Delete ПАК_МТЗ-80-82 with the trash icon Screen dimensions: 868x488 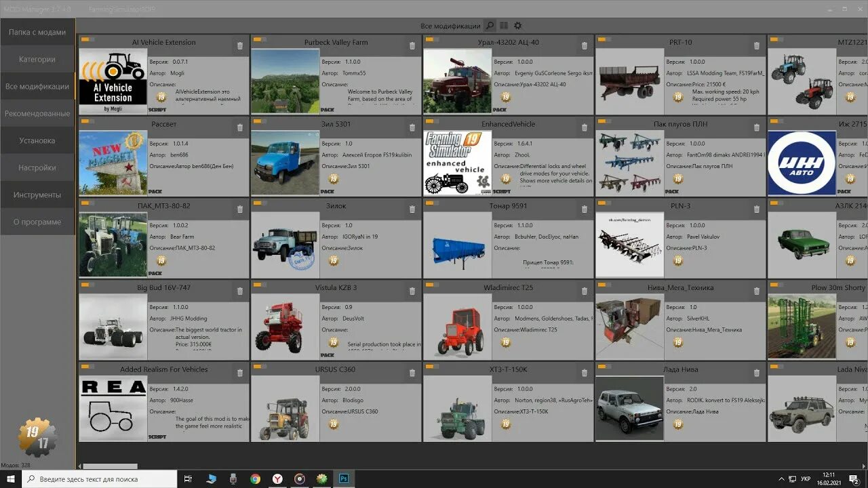pos(240,209)
